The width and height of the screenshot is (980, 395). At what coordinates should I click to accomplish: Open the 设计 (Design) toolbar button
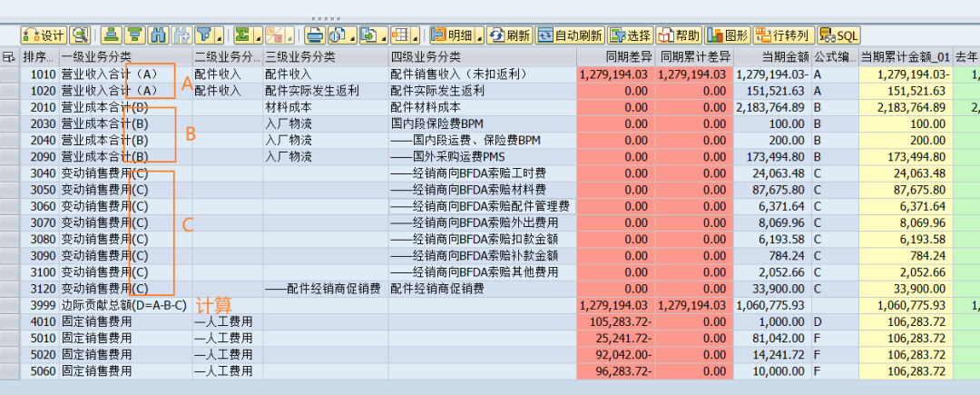click(x=44, y=35)
